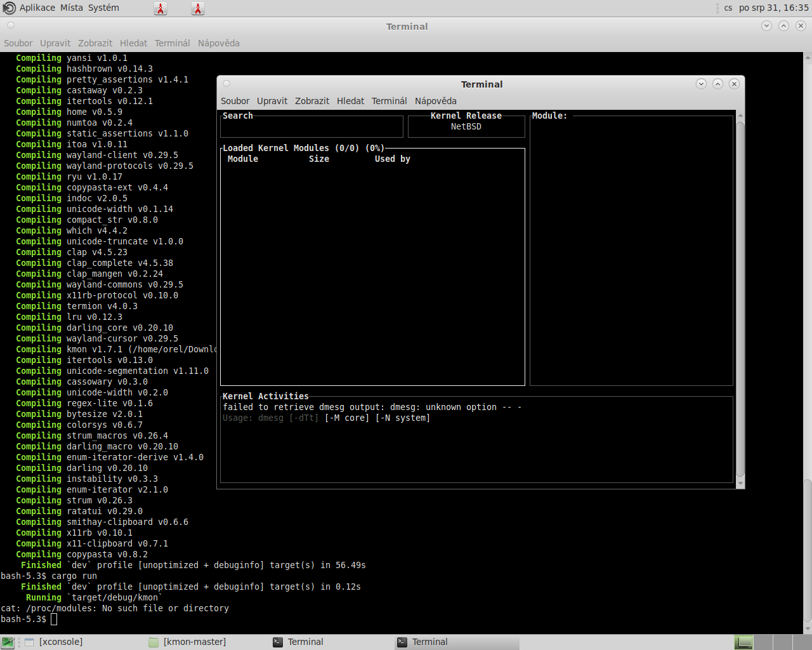Launch the second red launcher icon in the top panel
This screenshot has height=650, width=812.
198,8
